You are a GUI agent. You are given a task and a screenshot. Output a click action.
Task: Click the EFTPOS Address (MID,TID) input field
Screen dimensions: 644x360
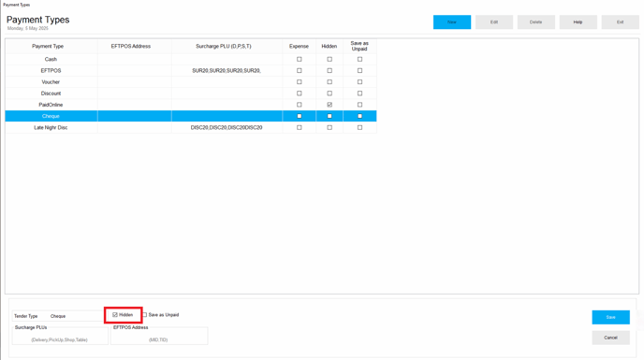[x=159, y=337]
